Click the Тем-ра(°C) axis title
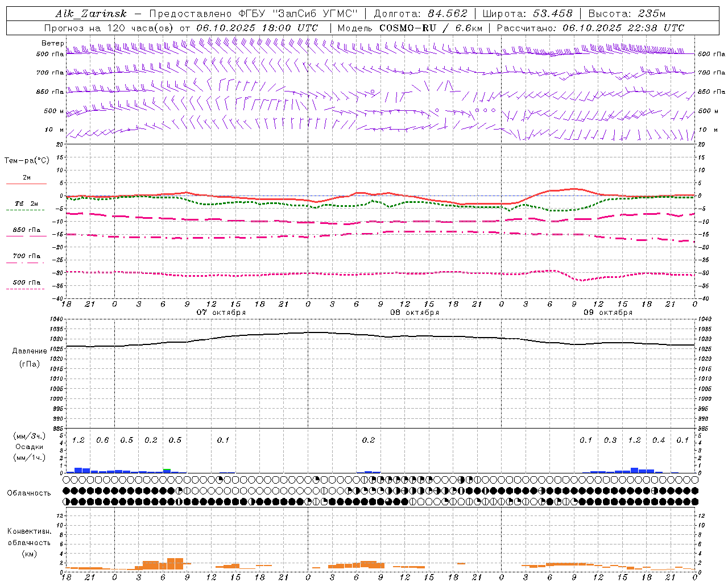The height and width of the screenshot is (582, 728). click(x=27, y=161)
